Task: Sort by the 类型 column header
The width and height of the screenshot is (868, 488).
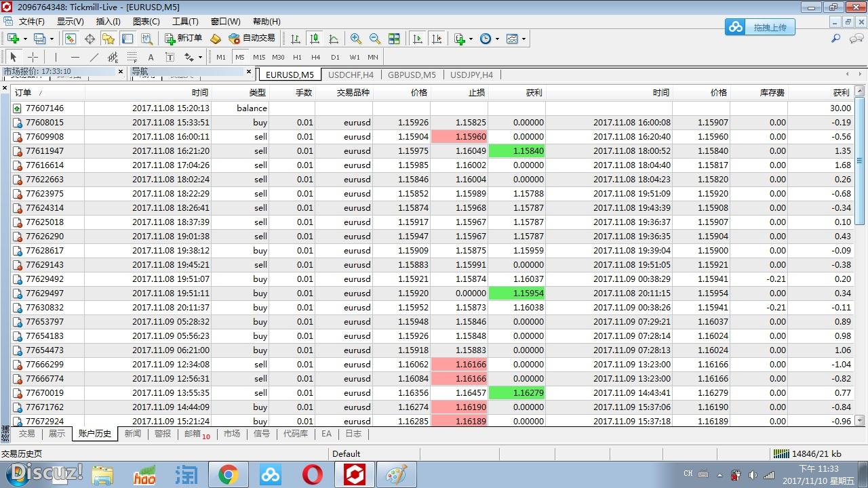Action: [x=240, y=92]
